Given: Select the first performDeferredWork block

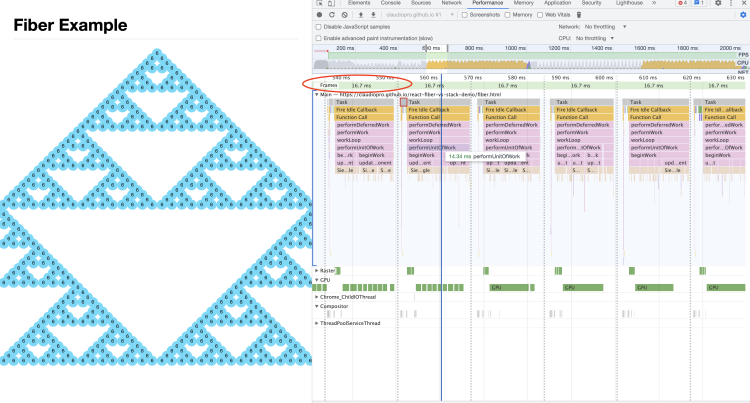Looking at the screenshot, I should [x=364, y=125].
